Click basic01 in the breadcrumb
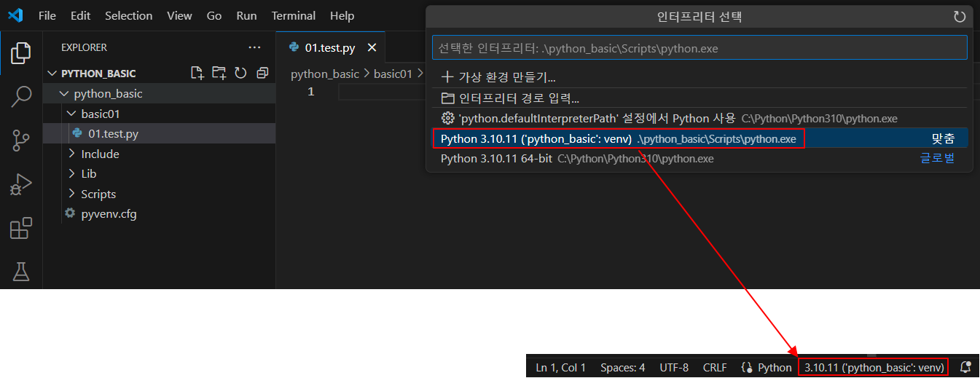This screenshot has width=980, height=378. coord(393,74)
